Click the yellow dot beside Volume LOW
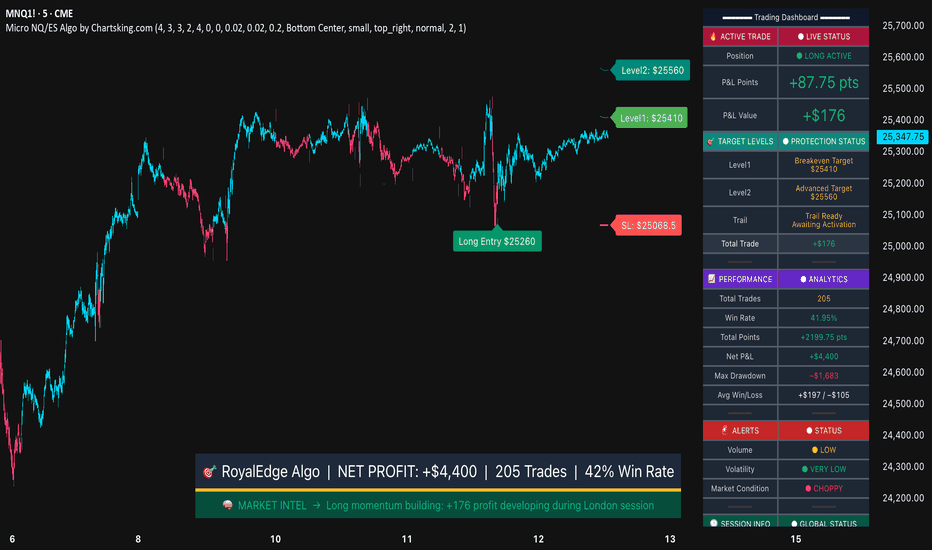Viewport: 932px width, 550px height. (x=815, y=450)
